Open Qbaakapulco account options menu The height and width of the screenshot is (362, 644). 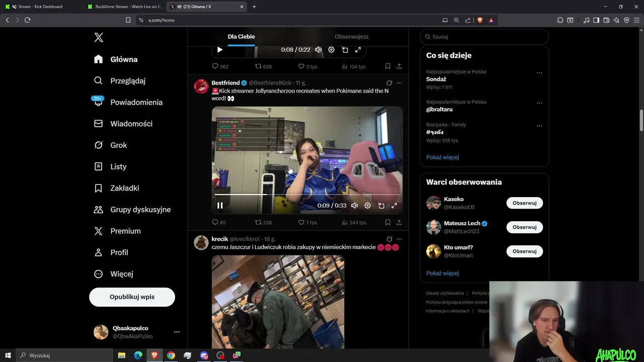click(x=177, y=332)
